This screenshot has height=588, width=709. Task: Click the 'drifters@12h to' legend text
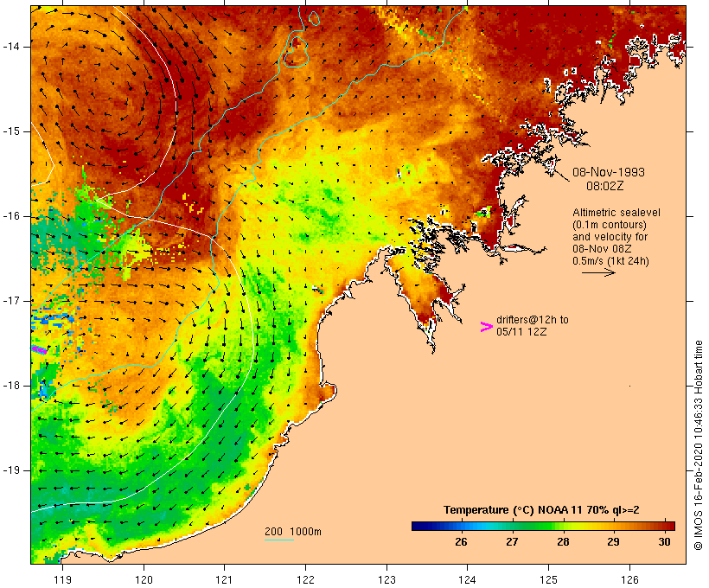pos(533,320)
